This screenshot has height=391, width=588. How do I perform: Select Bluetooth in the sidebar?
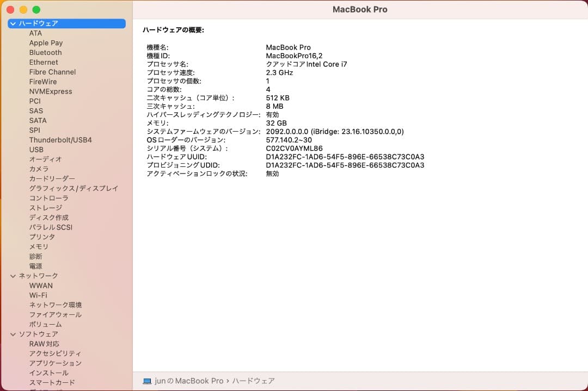click(x=45, y=52)
